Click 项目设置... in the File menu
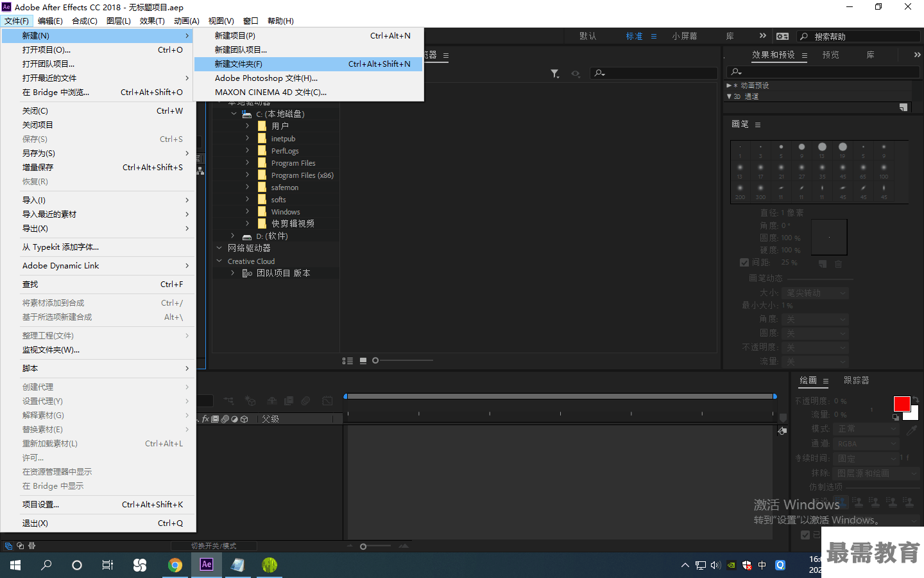Viewport: 924px width, 578px height. 98,505
